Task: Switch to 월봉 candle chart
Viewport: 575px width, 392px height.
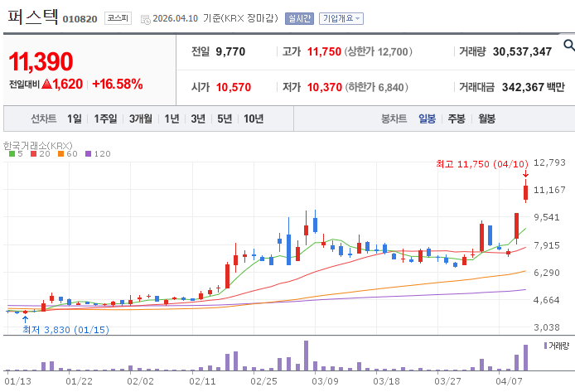Action: pyautogui.click(x=486, y=119)
